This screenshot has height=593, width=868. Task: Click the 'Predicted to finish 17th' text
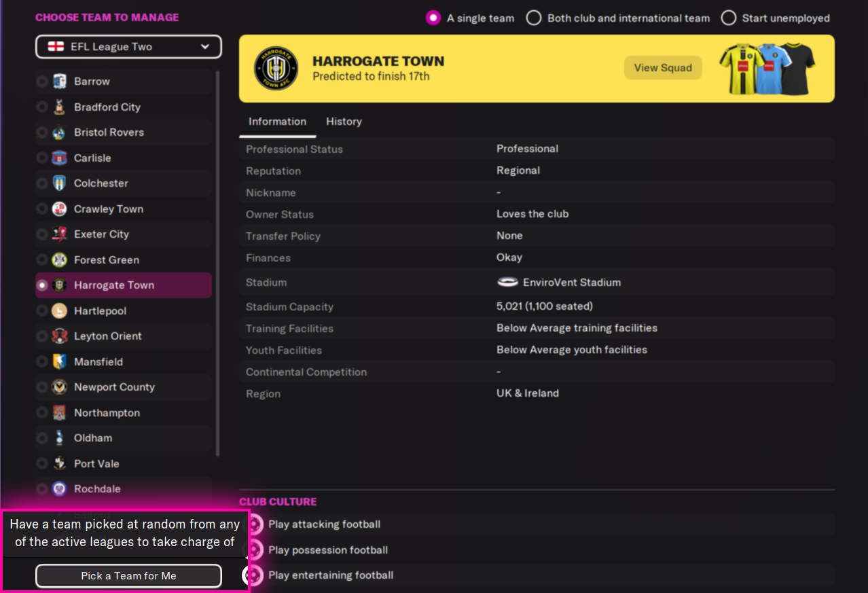tap(371, 77)
